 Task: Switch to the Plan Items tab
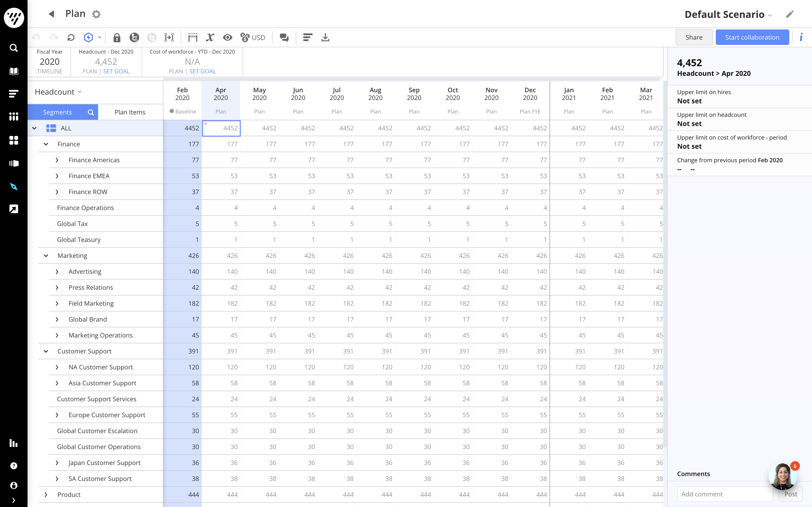[x=130, y=112]
